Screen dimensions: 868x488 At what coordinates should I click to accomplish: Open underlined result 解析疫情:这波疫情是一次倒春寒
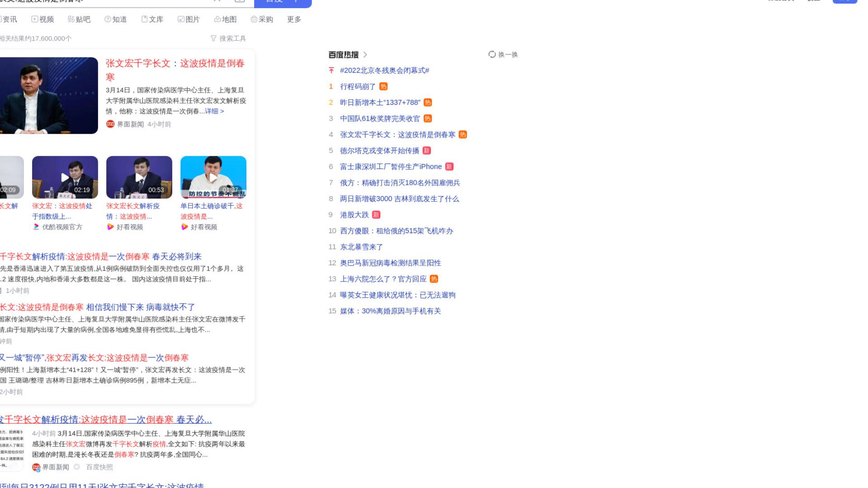pos(106,420)
